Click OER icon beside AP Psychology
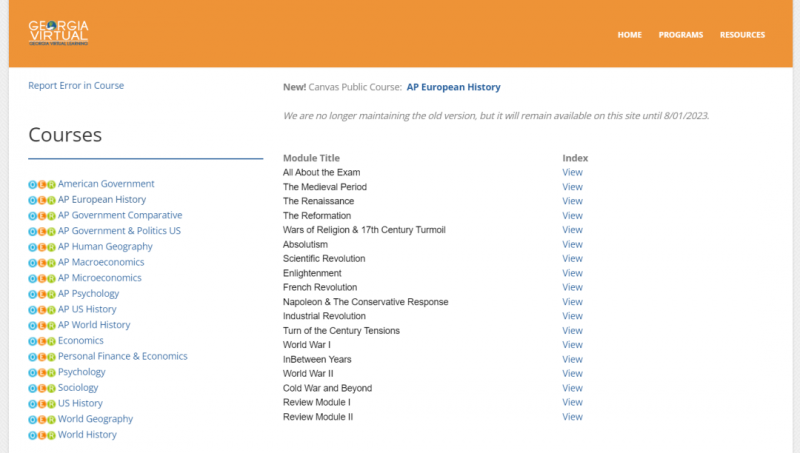 [42, 294]
